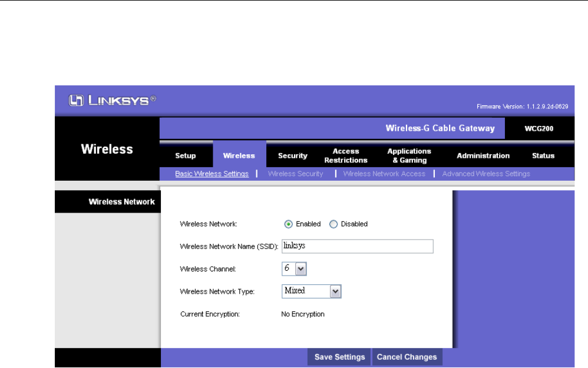Open the Wireless Channel dropdown

pos(294,268)
